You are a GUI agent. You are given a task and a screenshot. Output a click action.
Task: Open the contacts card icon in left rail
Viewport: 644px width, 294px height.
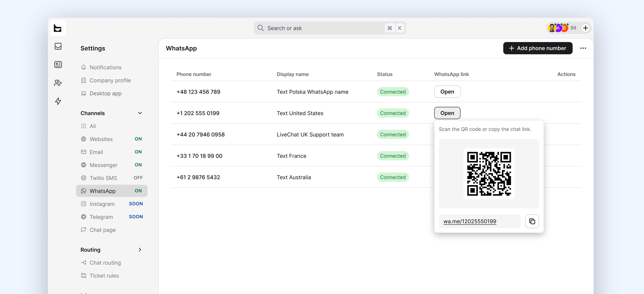58,65
